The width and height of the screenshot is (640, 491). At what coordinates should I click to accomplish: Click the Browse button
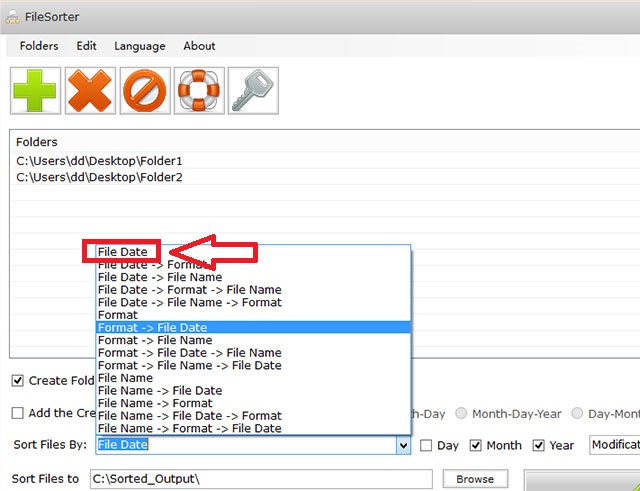coord(475,479)
